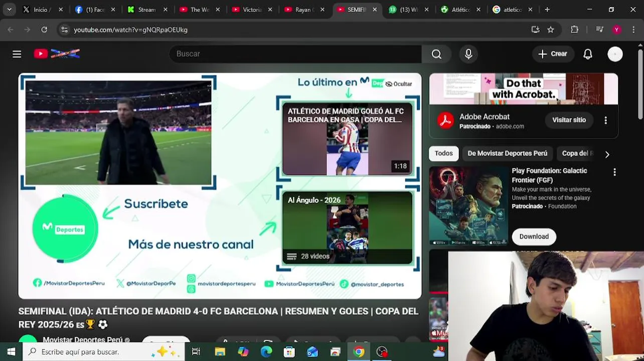
Task: Open the YouTube hamburger guide menu
Action: (x=17, y=54)
